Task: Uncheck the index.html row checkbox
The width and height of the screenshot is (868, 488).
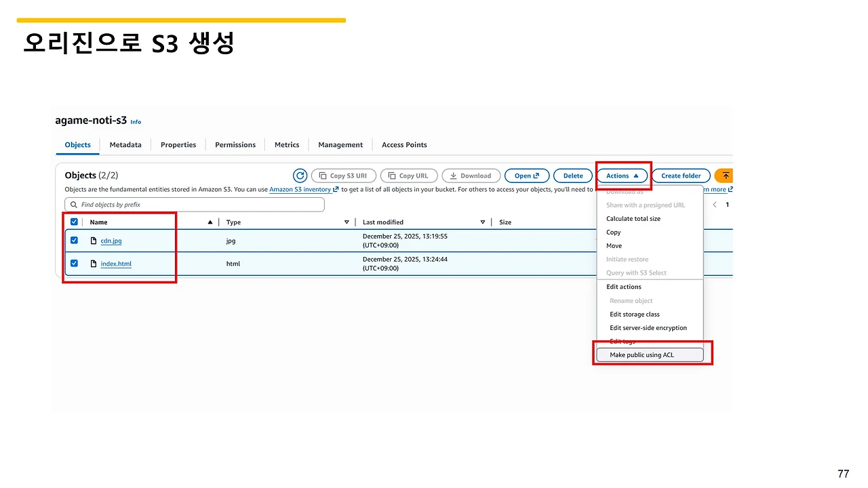Action: click(75, 263)
